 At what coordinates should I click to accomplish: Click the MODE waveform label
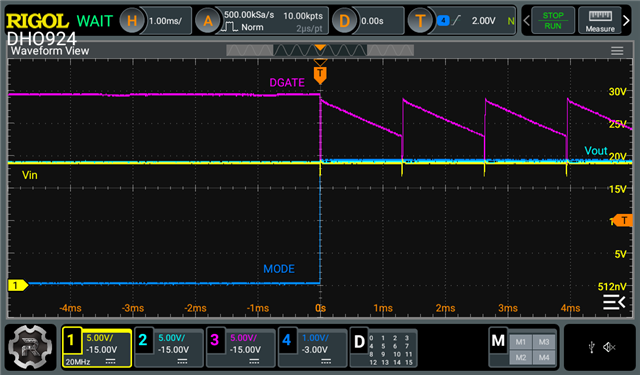279,269
